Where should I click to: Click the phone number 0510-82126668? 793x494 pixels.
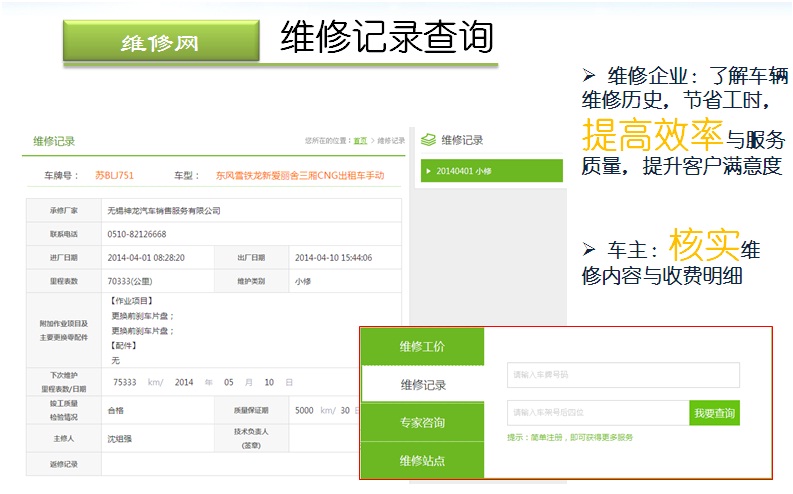(137, 234)
